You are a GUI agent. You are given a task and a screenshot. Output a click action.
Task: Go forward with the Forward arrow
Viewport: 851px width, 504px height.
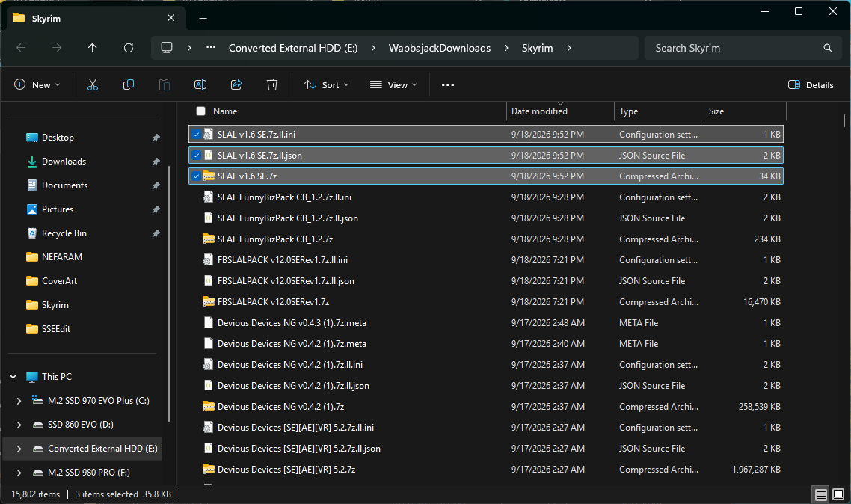[x=57, y=49]
